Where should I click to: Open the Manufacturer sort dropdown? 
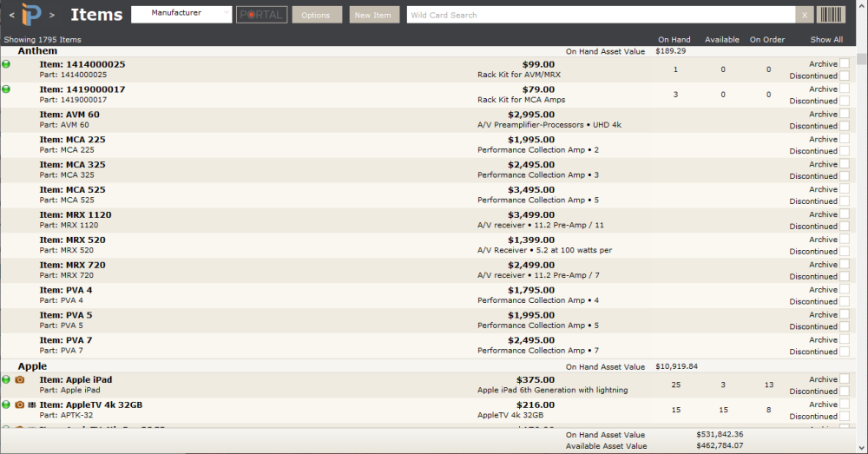[x=181, y=15]
